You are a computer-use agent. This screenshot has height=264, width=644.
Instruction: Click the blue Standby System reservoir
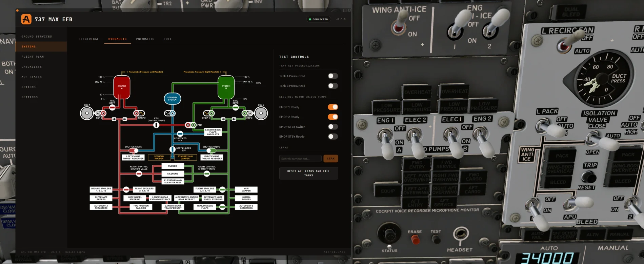tap(172, 99)
